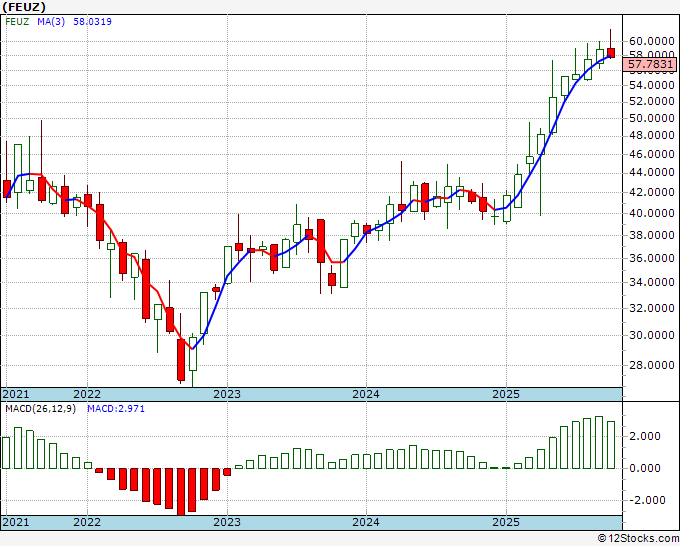Click 2024 on the MACD timeline

[366, 522]
